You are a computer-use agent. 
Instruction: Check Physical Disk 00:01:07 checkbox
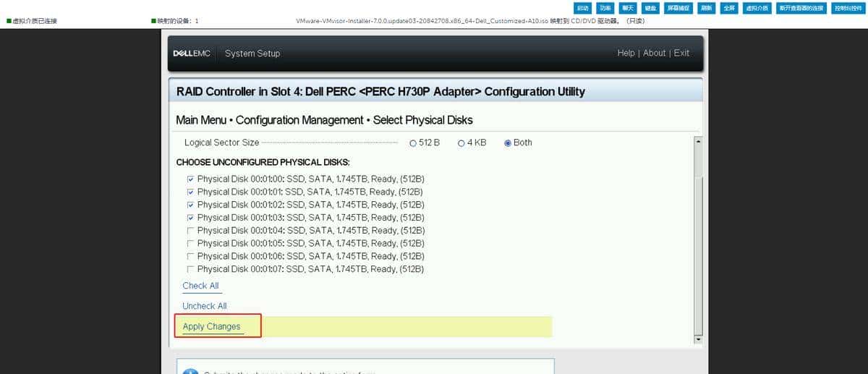(x=190, y=269)
